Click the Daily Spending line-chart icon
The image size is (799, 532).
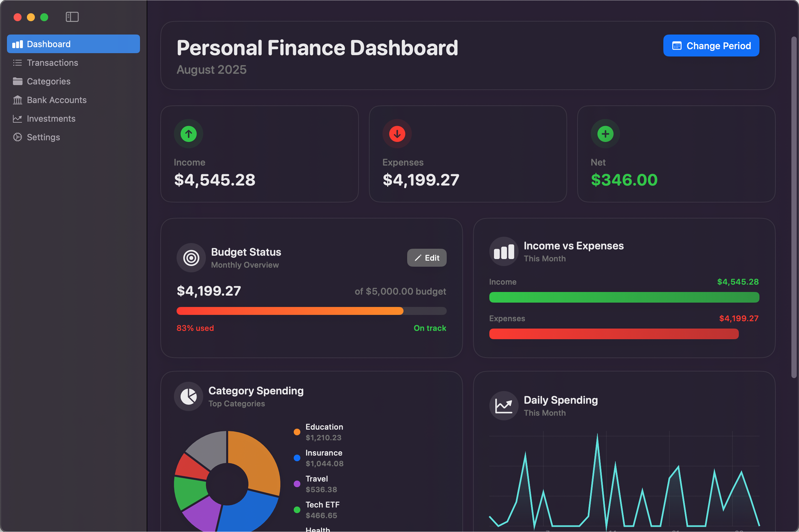[504, 406]
